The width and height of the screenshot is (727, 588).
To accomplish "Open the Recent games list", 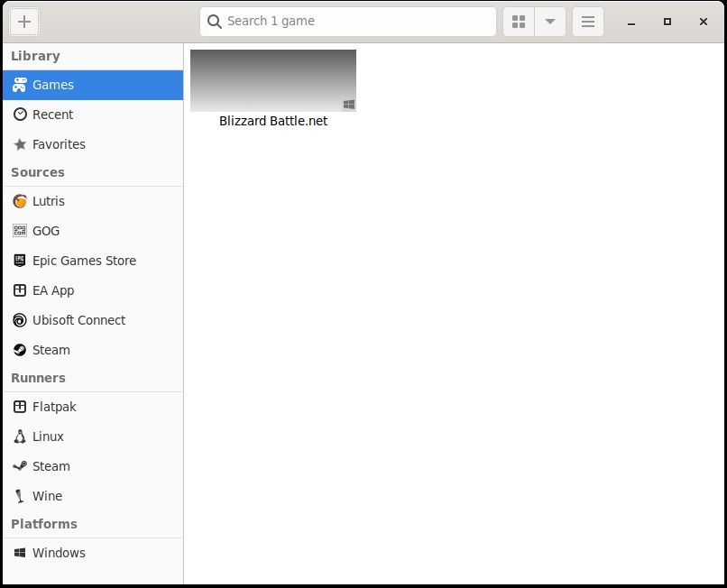I will 93,115.
